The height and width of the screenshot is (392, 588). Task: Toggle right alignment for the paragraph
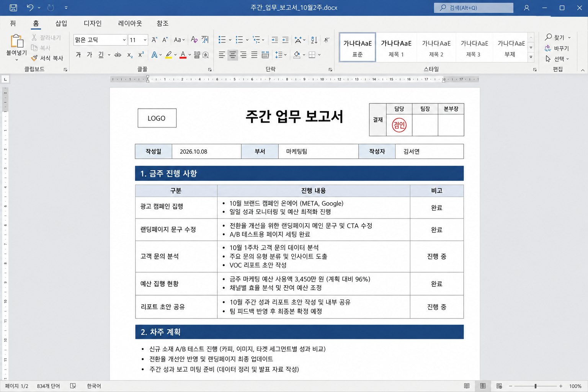coord(243,55)
